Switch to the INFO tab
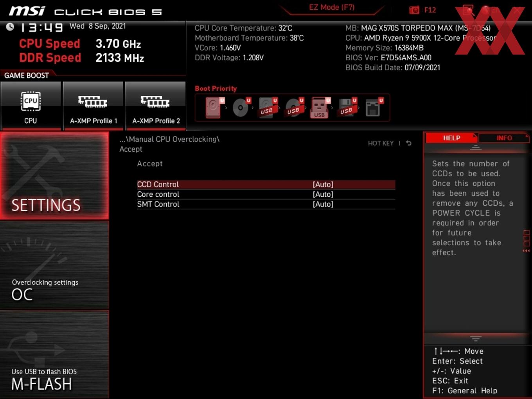 [x=504, y=138]
